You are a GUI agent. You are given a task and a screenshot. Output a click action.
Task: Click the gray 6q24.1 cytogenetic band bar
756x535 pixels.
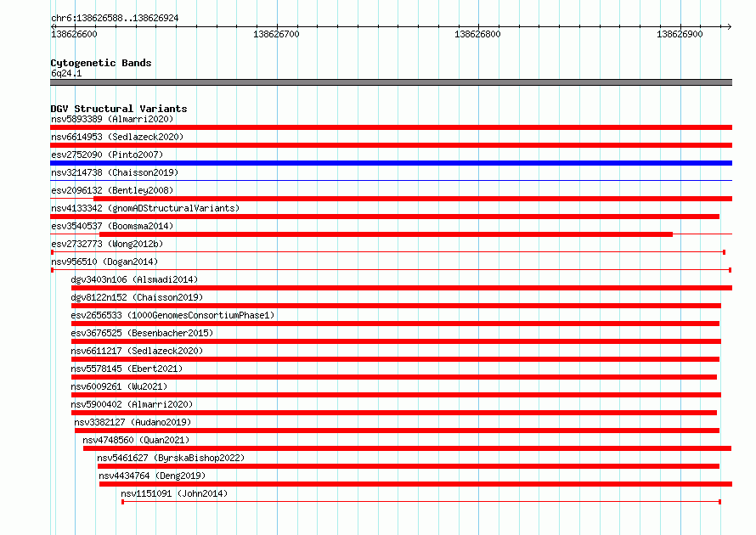pos(391,82)
